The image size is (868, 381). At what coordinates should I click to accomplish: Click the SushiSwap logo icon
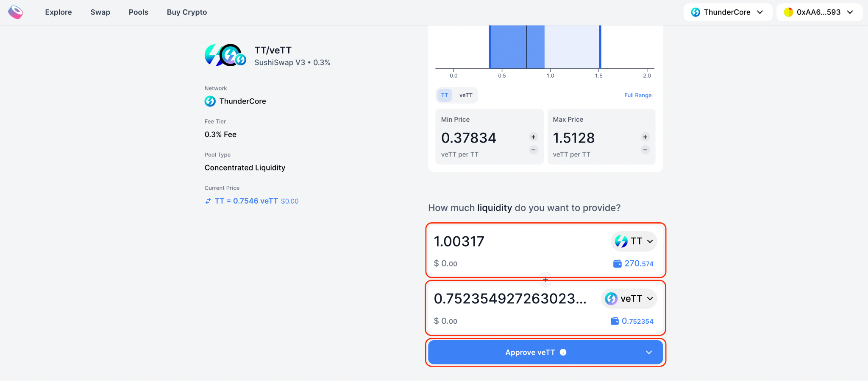(x=16, y=12)
